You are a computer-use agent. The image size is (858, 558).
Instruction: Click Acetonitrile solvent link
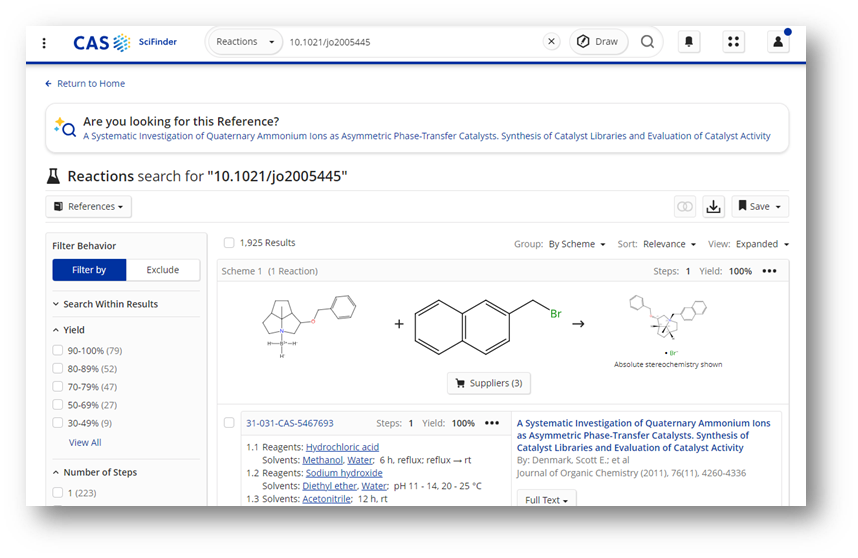click(x=327, y=499)
